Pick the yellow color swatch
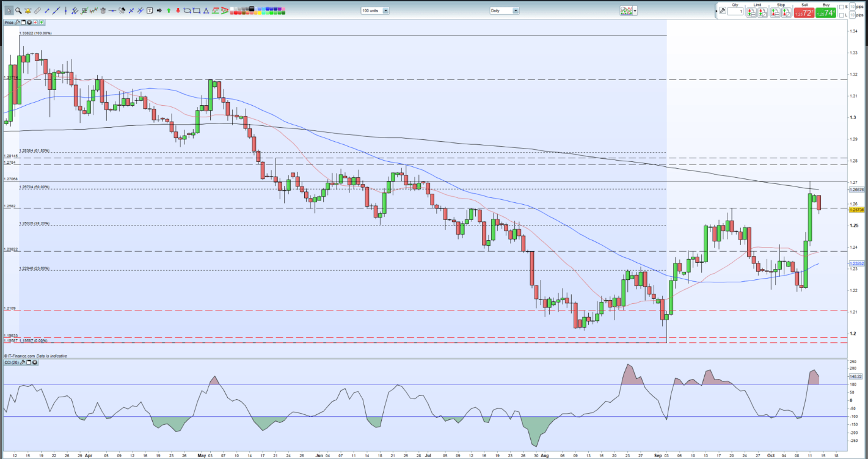 tap(260, 13)
